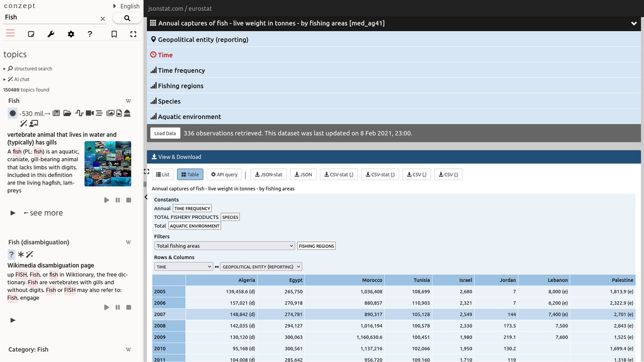Image resolution: width=644 pixels, height=362 pixels.
Task: Click the calculator-table icon for Fish
Action: (x=56, y=113)
